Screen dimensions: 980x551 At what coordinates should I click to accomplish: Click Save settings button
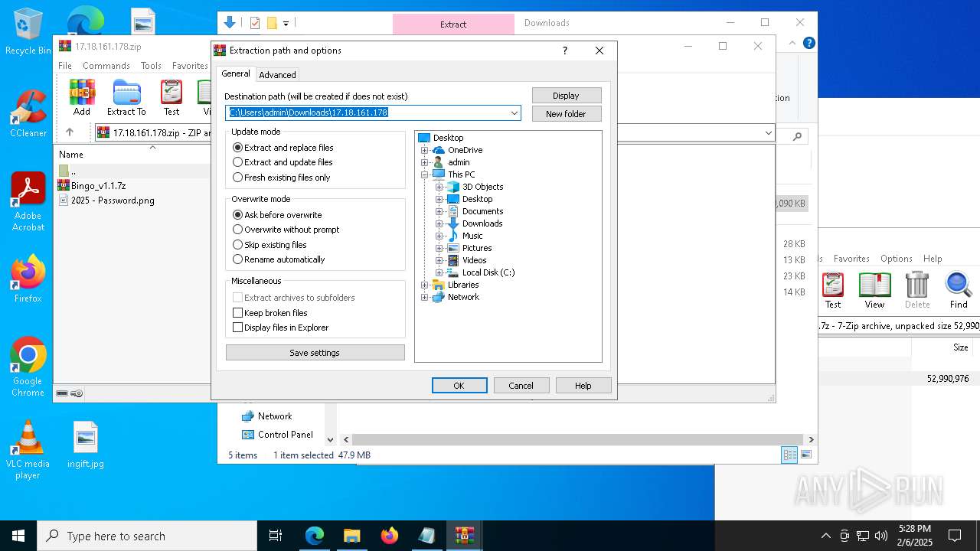[315, 353]
